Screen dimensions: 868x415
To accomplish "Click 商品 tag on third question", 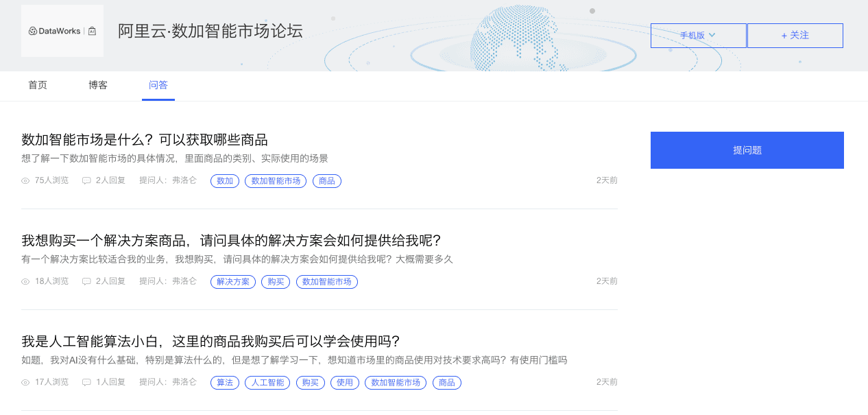I will click(447, 383).
